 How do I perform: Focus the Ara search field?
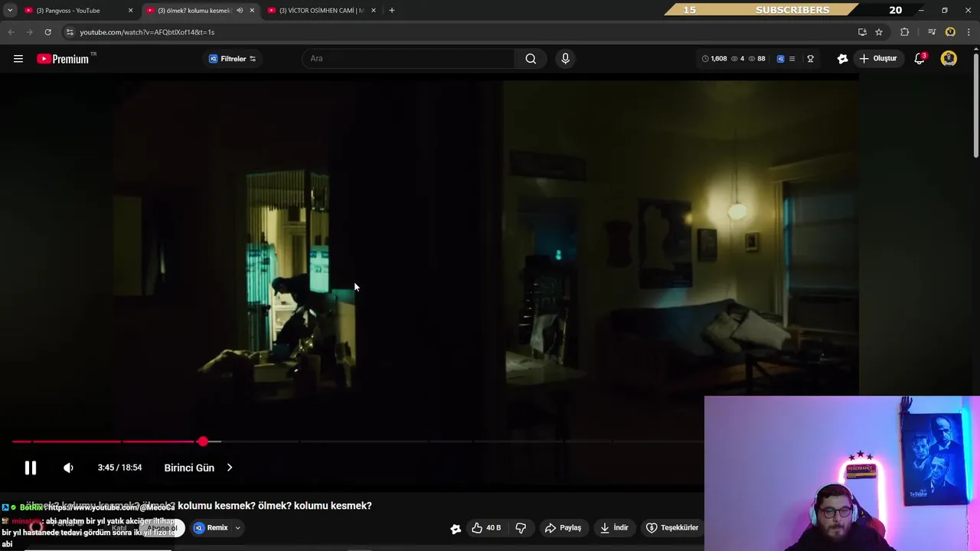click(410, 59)
